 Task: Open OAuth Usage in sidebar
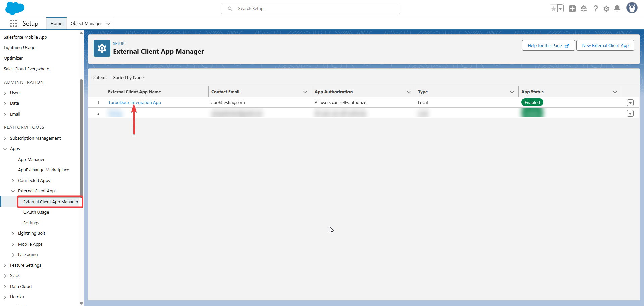(x=36, y=212)
